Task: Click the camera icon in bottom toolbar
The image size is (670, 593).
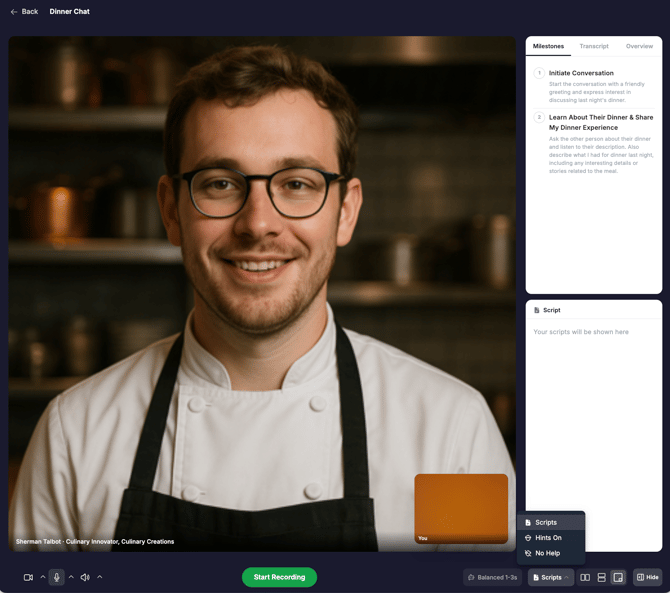Action: 28,577
